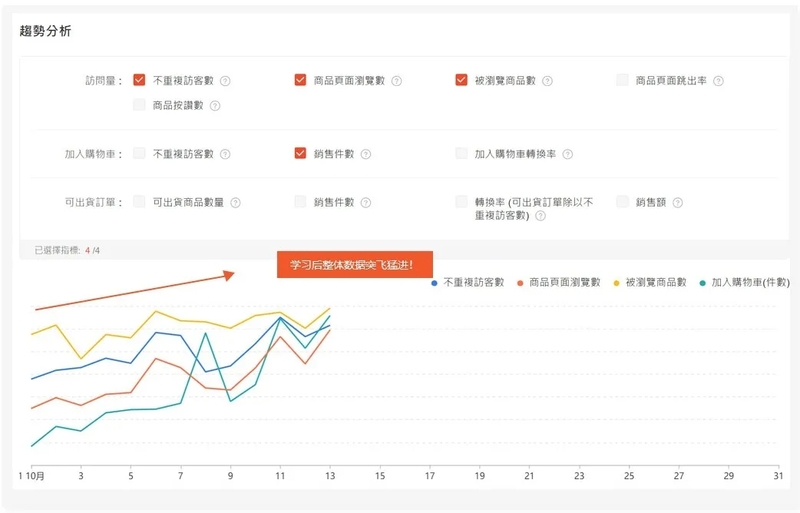Viewport: 800px width, 513px height.
Task: Click help icon next to 商品按讚數
Action: tap(215, 105)
